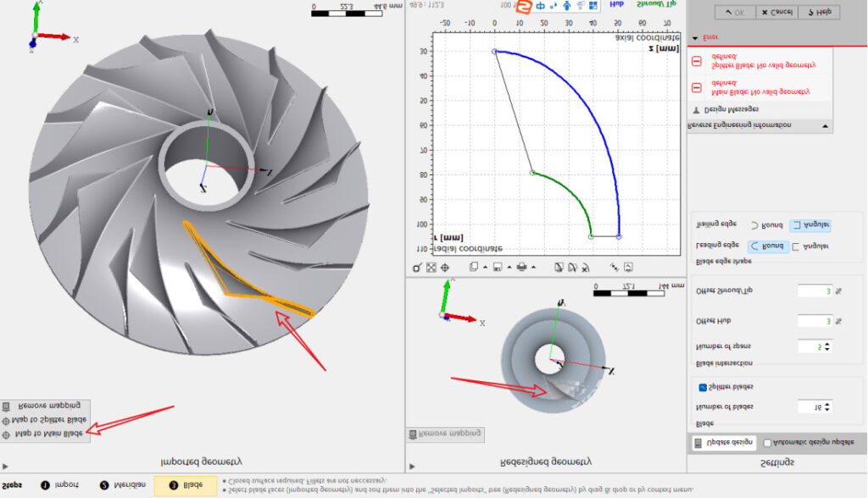Viewport: 868px width, 498px height.
Task: Click the Offset Hub input field
Action: tap(814, 320)
